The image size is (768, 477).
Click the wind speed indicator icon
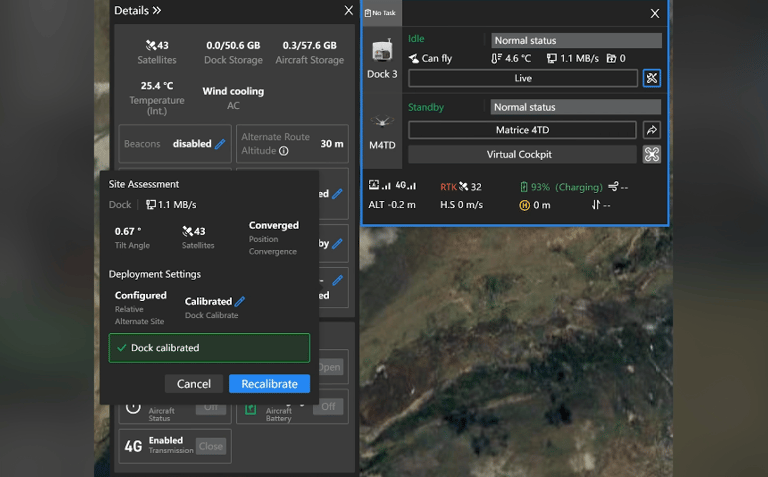(613, 187)
